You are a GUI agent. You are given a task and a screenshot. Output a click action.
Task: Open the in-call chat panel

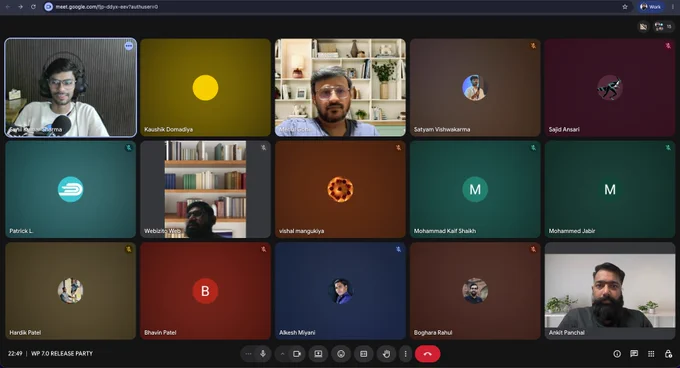click(634, 354)
